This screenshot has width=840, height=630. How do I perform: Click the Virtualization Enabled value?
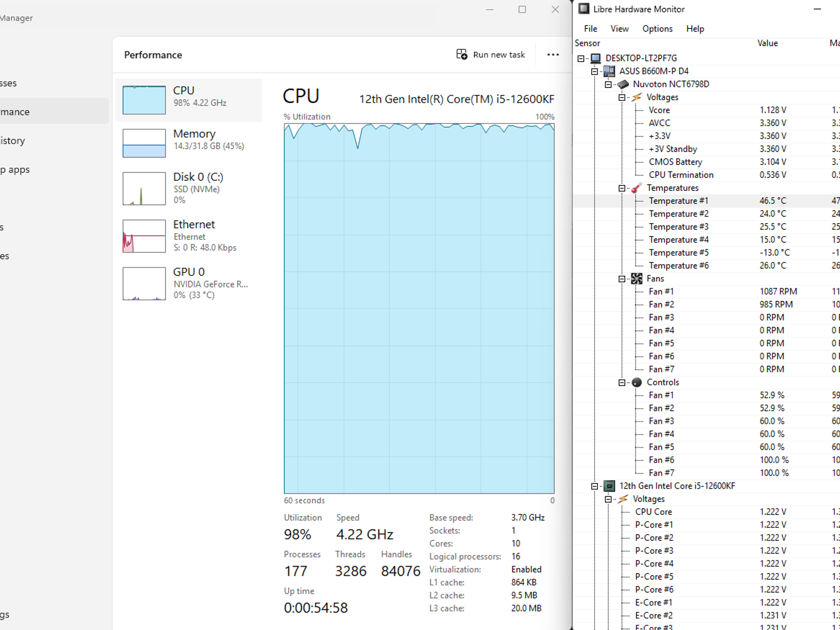pyautogui.click(x=526, y=569)
